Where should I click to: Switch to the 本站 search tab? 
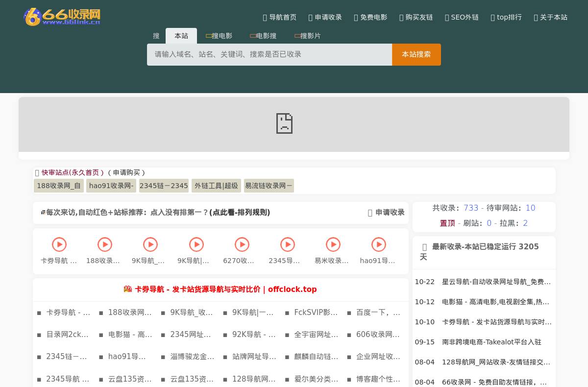[181, 36]
